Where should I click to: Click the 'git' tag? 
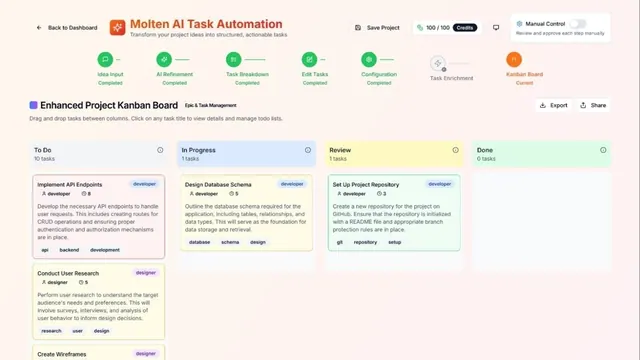tap(340, 242)
